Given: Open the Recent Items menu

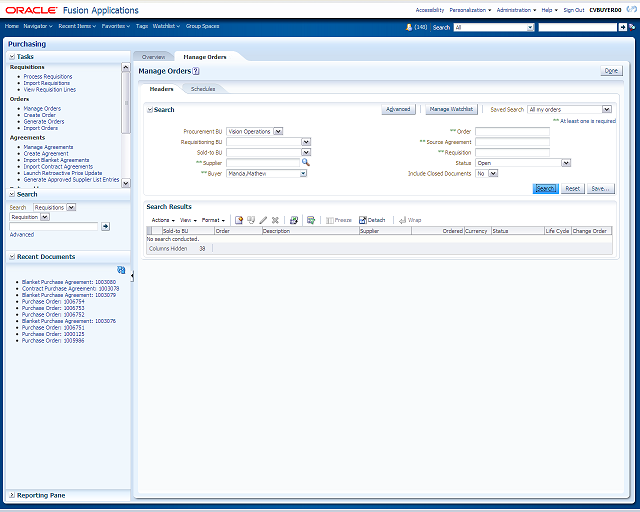Looking at the screenshot, I should point(77,26).
